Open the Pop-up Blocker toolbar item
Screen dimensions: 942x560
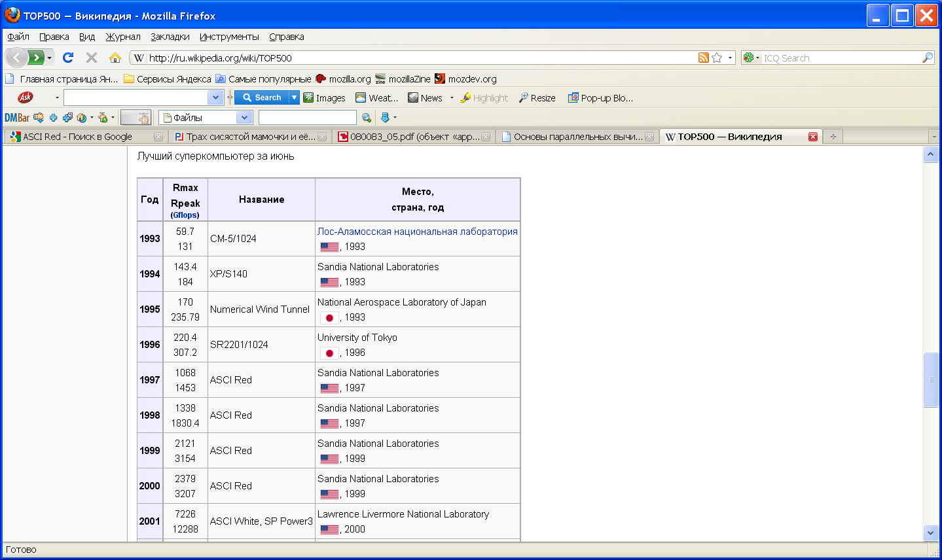pyautogui.click(x=600, y=97)
